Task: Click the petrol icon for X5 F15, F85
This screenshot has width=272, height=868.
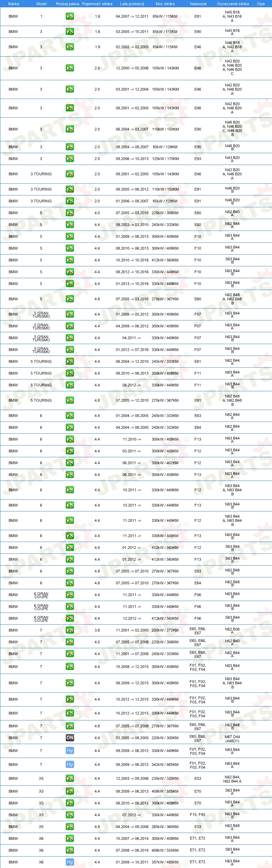Action: 70,815
